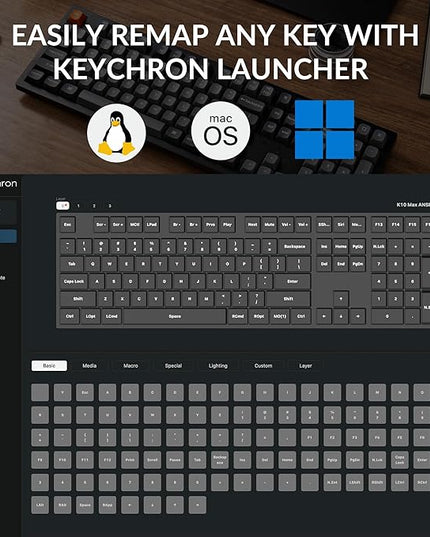
Task: Switch to layer 2 above the keyboard
Action: (x=94, y=206)
